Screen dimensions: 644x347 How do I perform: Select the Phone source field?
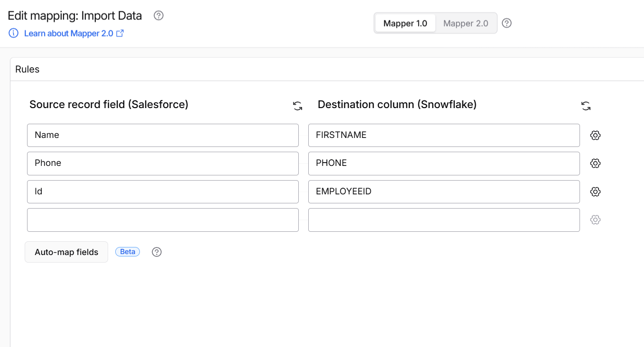(163, 164)
